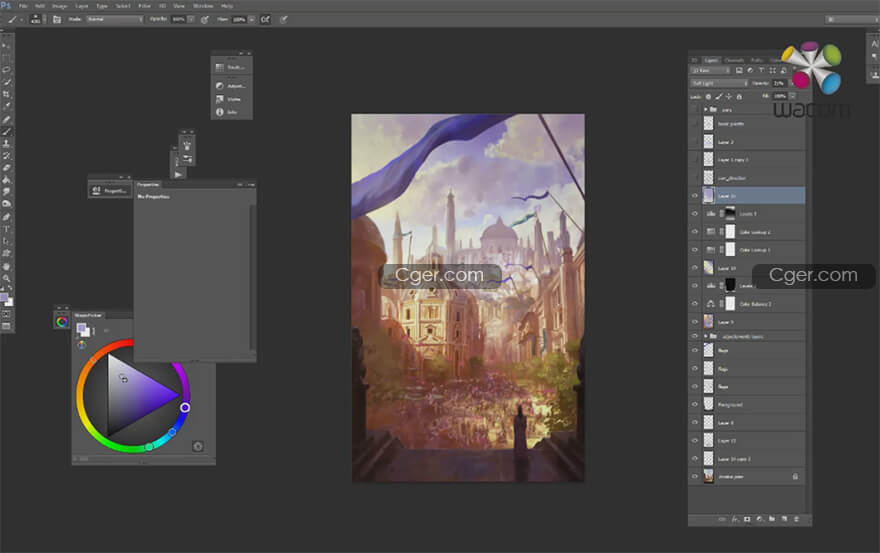Toggle lock all for layer

point(739,97)
